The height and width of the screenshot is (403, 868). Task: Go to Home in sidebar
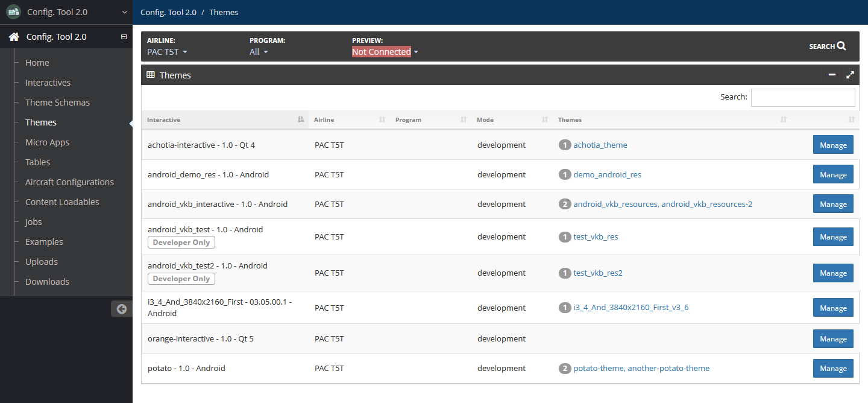37,63
